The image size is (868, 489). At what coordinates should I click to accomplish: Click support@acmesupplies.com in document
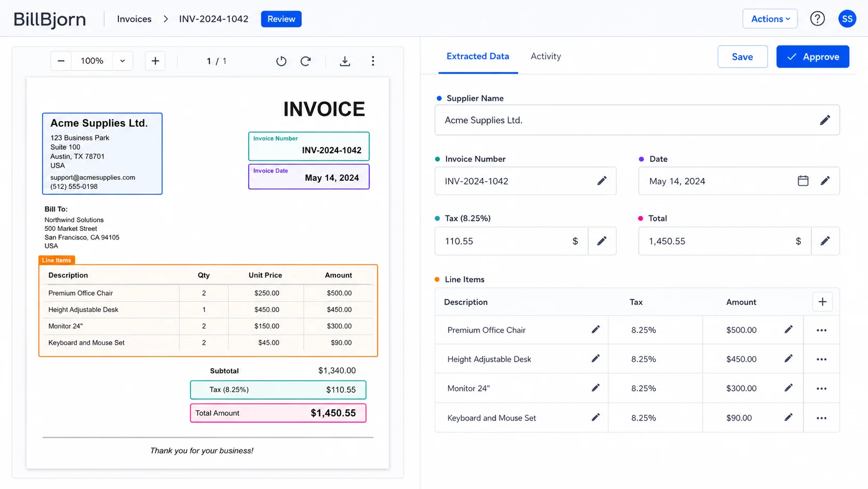tap(93, 177)
